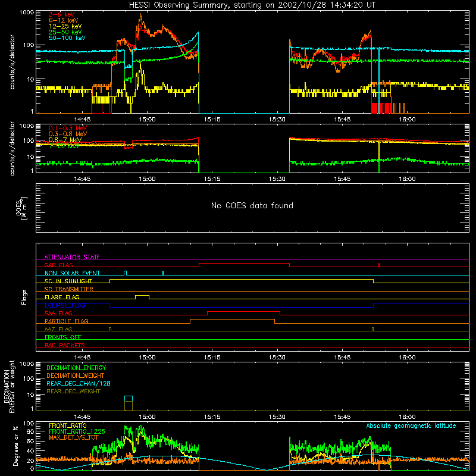
Task: Click the raised PARTICLE_FLAG segment
Action: [x=232, y=320]
